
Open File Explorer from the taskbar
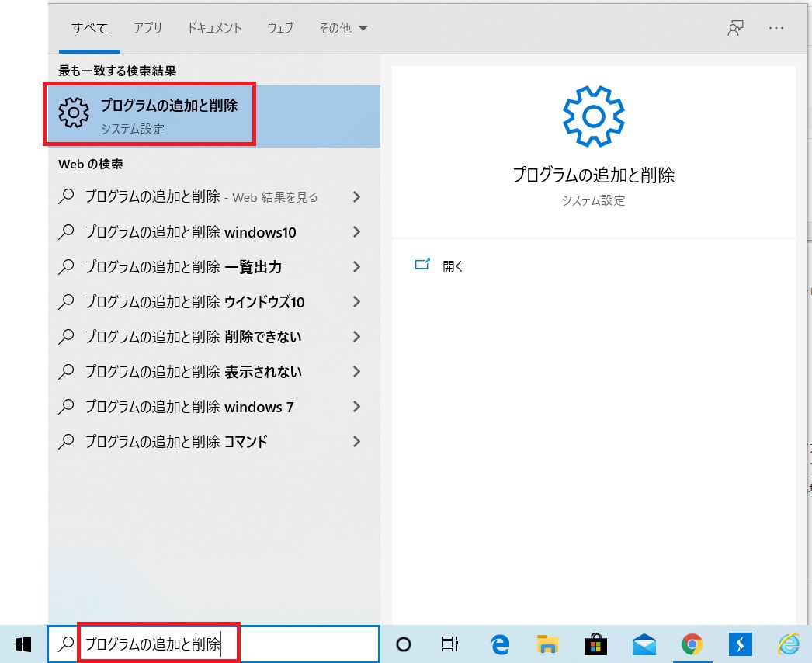click(547, 644)
